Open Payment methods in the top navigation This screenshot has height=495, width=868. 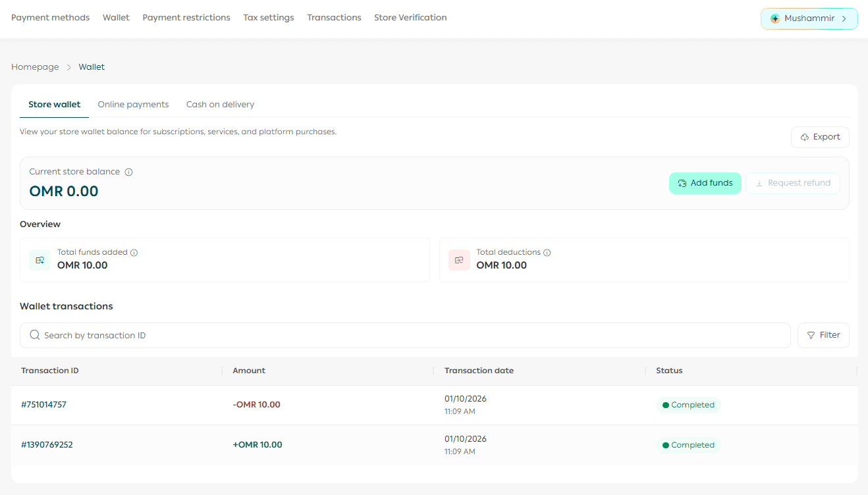[x=50, y=18]
